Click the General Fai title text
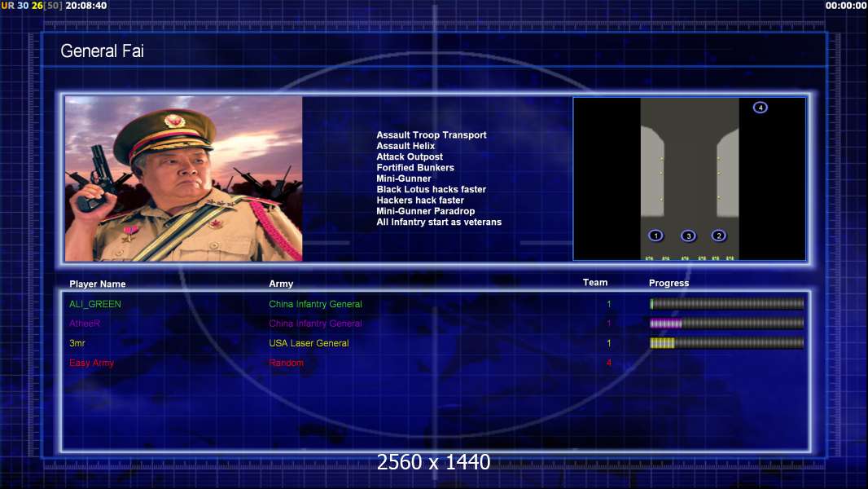This screenshot has height=489, width=868. [x=102, y=51]
